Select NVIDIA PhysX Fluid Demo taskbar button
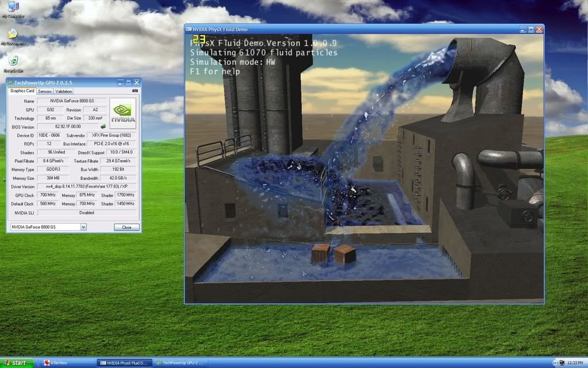588x368 pixels. (x=125, y=363)
